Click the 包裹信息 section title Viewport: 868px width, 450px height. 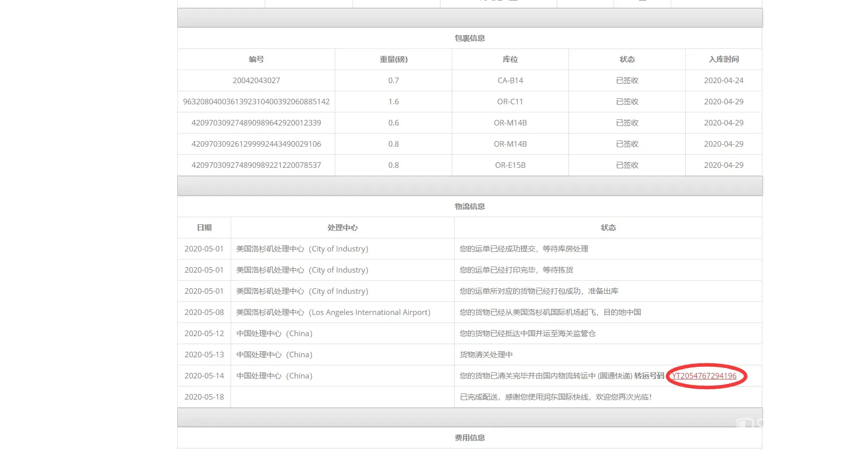point(470,38)
